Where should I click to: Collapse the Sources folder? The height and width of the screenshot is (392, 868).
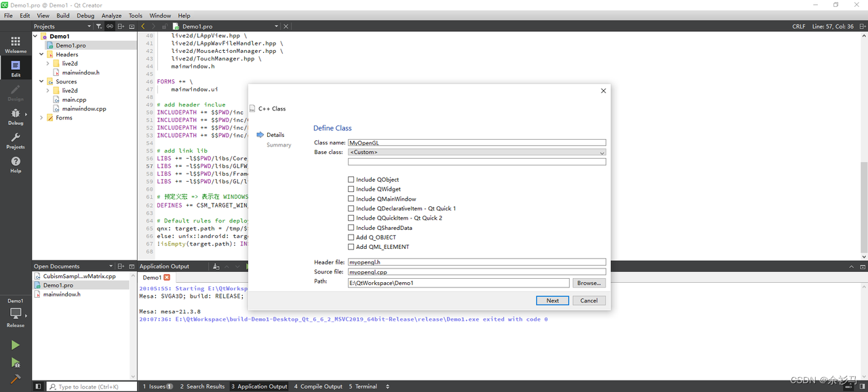tap(41, 81)
